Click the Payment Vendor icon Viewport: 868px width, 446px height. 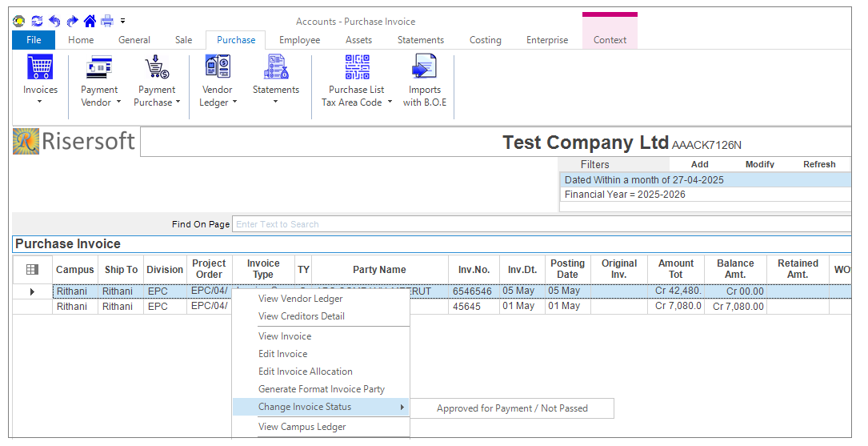point(100,68)
